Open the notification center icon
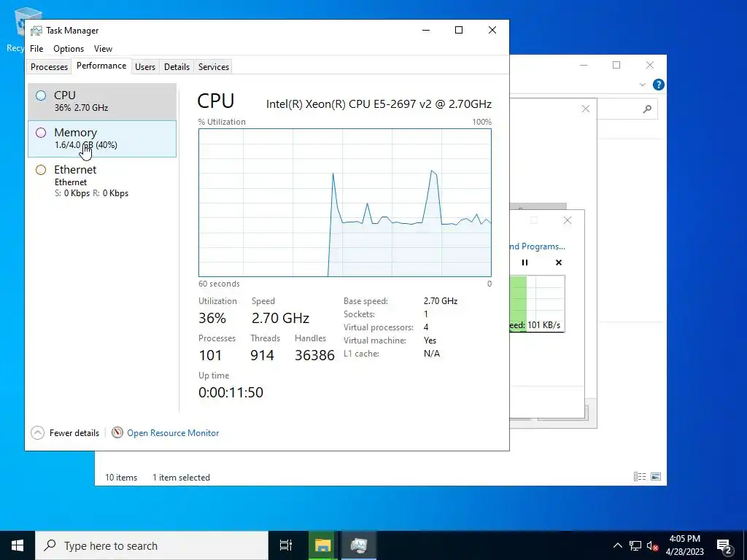Viewport: 747px width, 560px height. pyautogui.click(x=724, y=545)
